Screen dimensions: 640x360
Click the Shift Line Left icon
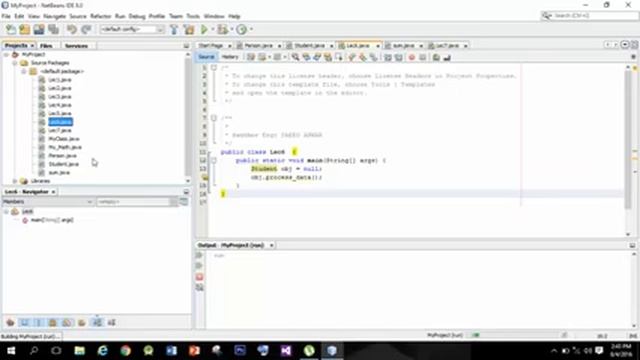click(x=388, y=58)
